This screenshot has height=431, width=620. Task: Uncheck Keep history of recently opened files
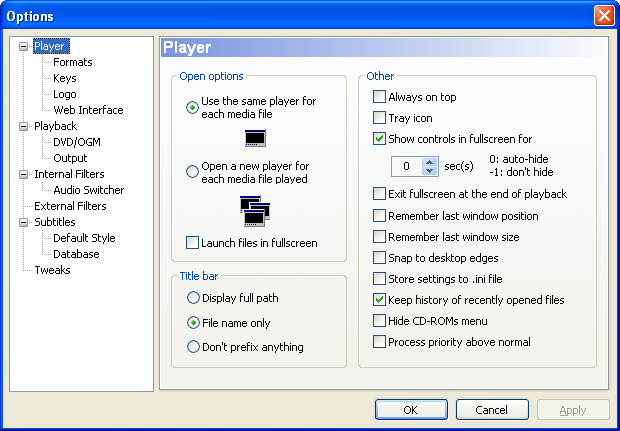tap(379, 300)
